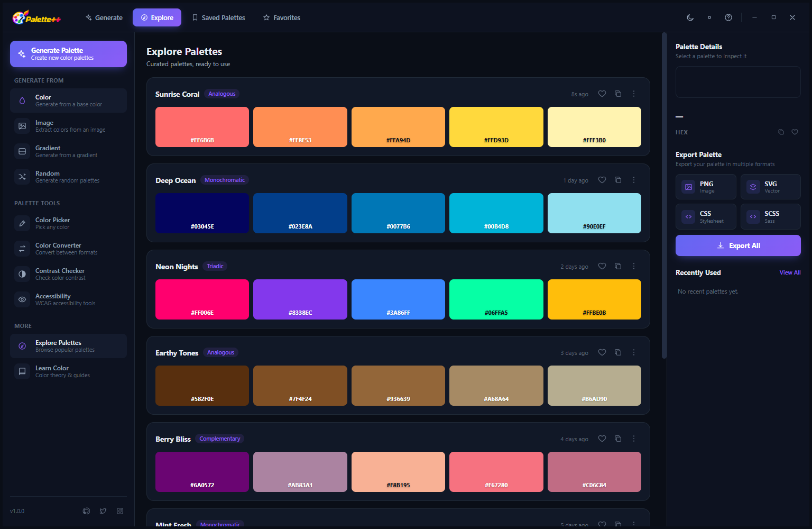812x529 pixels.
Task: Toggle dark mode moon icon
Action: pos(690,17)
